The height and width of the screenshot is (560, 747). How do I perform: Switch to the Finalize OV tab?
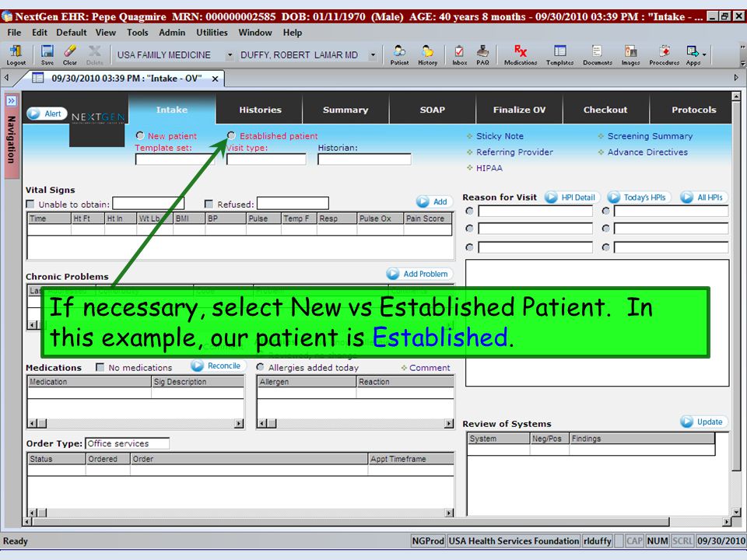tap(519, 110)
